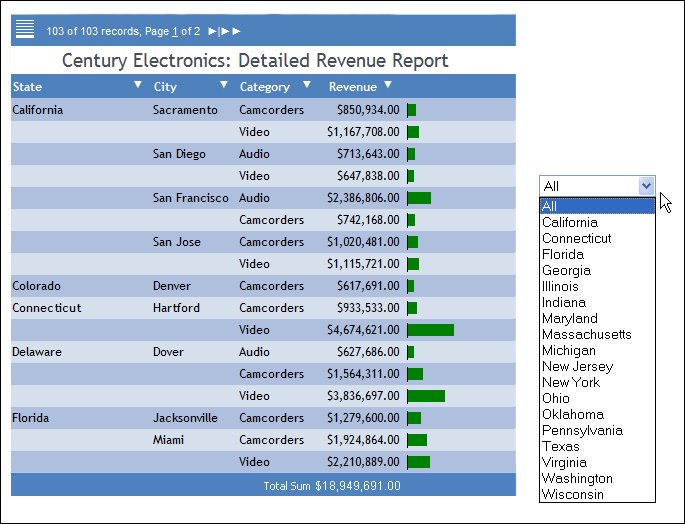The width and height of the screenshot is (685, 524).
Task: Choose New Jersey from the dropdown list
Action: tap(597, 367)
